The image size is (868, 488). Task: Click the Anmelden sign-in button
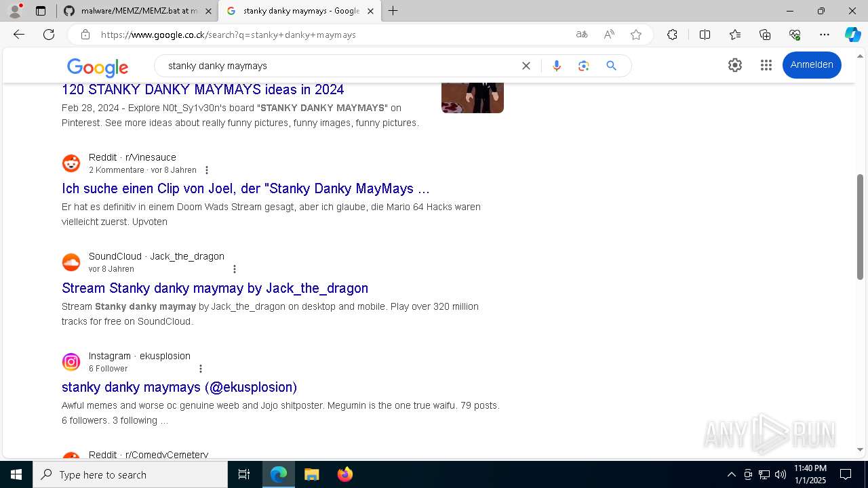(x=812, y=65)
